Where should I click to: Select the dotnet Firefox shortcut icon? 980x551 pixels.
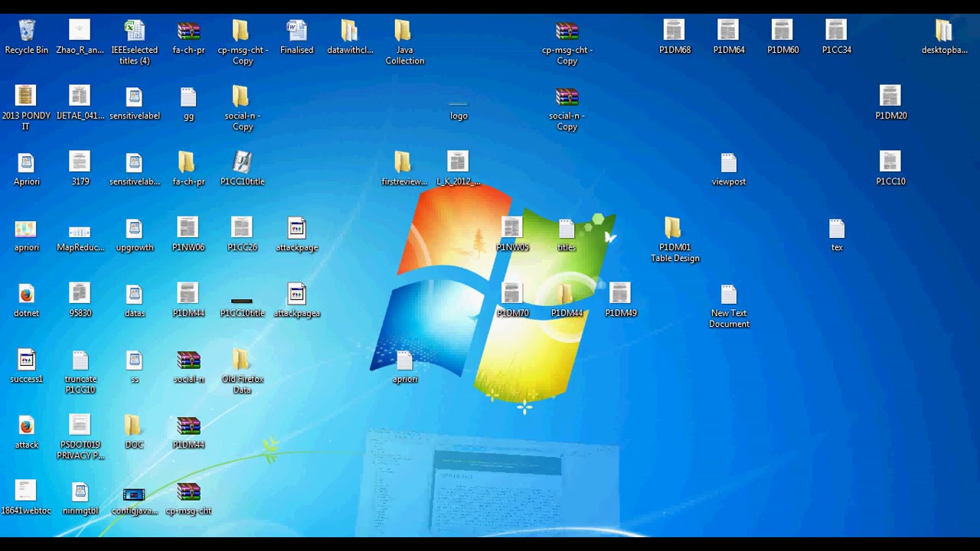pyautogui.click(x=26, y=295)
